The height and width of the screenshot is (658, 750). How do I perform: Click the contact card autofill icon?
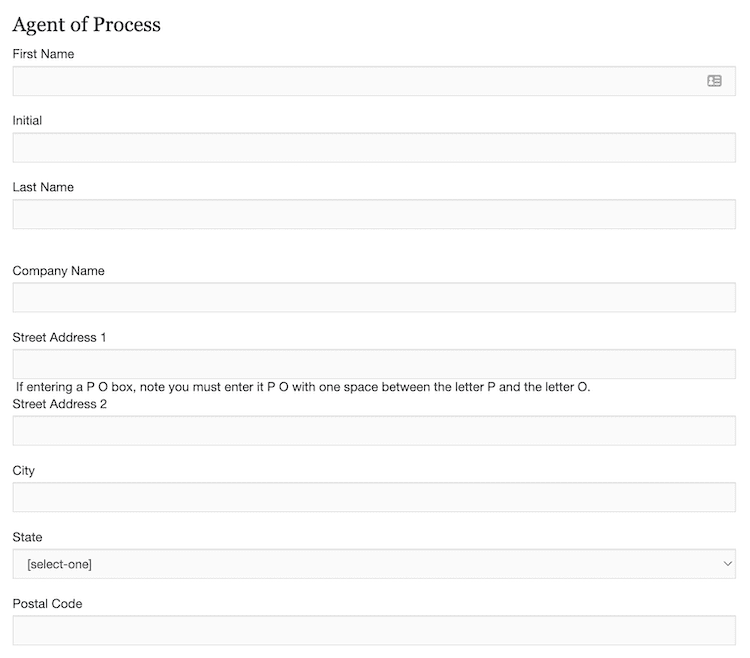click(714, 81)
